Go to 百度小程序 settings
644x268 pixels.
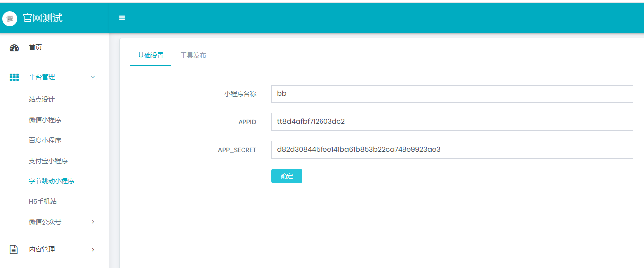[45, 140]
